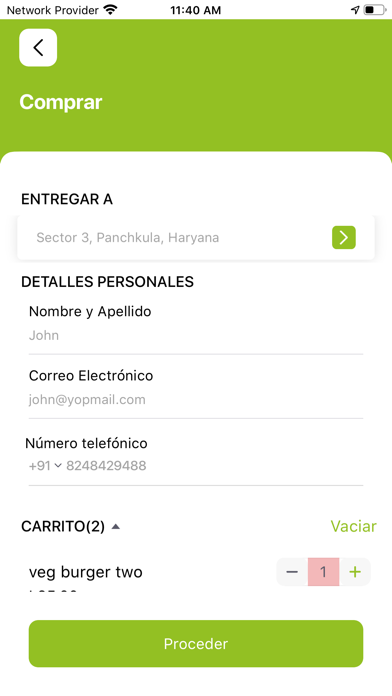Open the +91 country code dropdown
Image resolution: width=392 pixels, height=696 pixels.
45,466
